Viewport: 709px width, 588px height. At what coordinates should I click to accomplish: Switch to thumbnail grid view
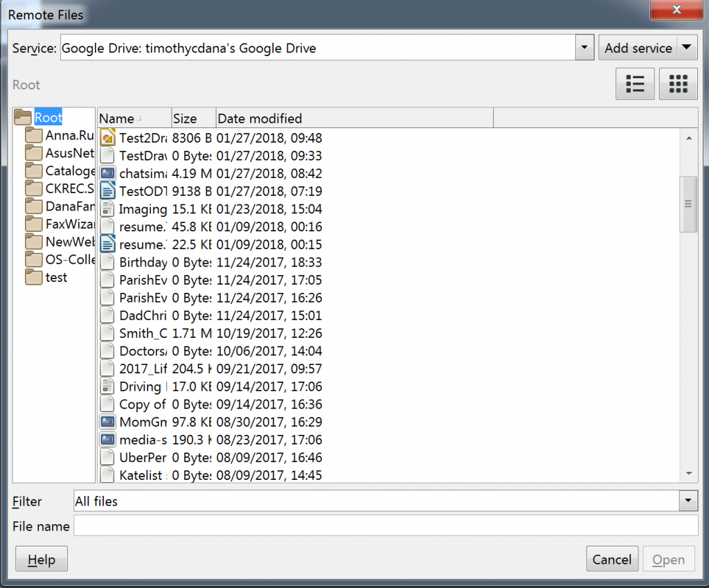pyautogui.click(x=678, y=83)
